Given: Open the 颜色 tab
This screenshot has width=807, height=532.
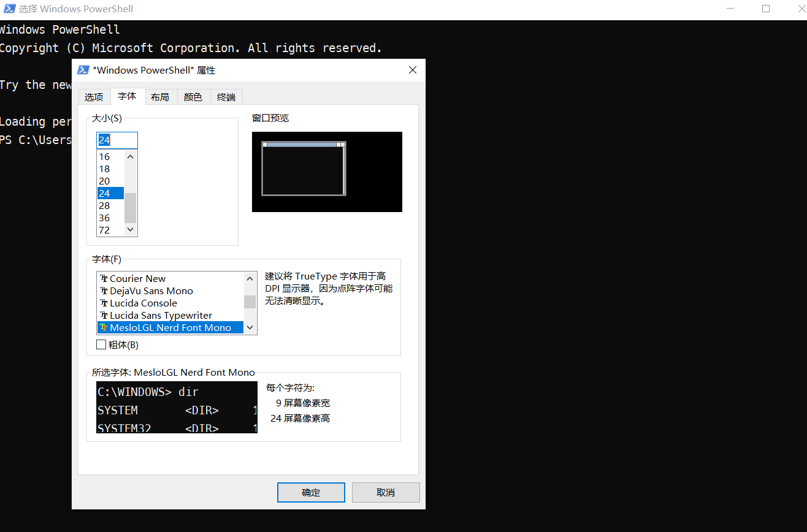Looking at the screenshot, I should click(193, 97).
